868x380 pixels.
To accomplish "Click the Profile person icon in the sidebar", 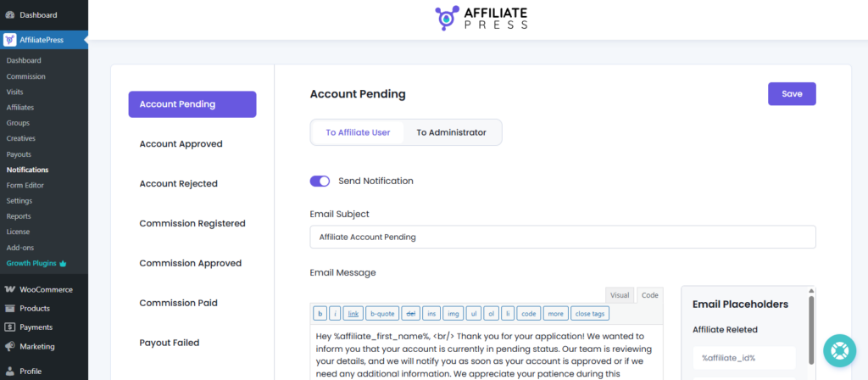I will coord(10,371).
